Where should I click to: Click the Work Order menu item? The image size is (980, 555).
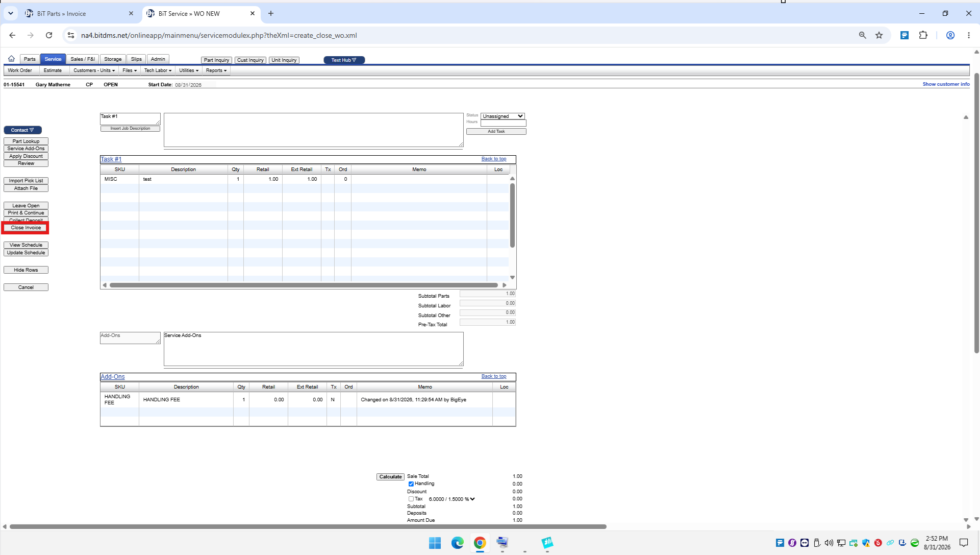point(20,70)
